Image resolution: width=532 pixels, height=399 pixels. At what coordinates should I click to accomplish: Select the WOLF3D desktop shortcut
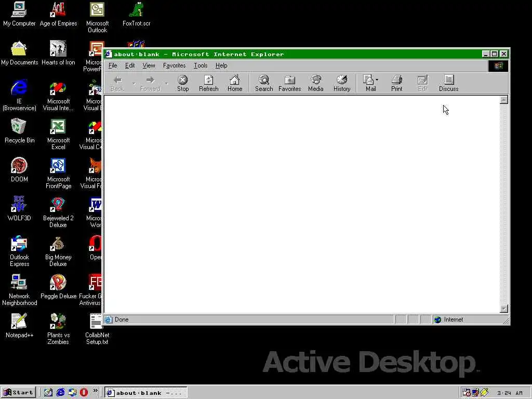19,209
